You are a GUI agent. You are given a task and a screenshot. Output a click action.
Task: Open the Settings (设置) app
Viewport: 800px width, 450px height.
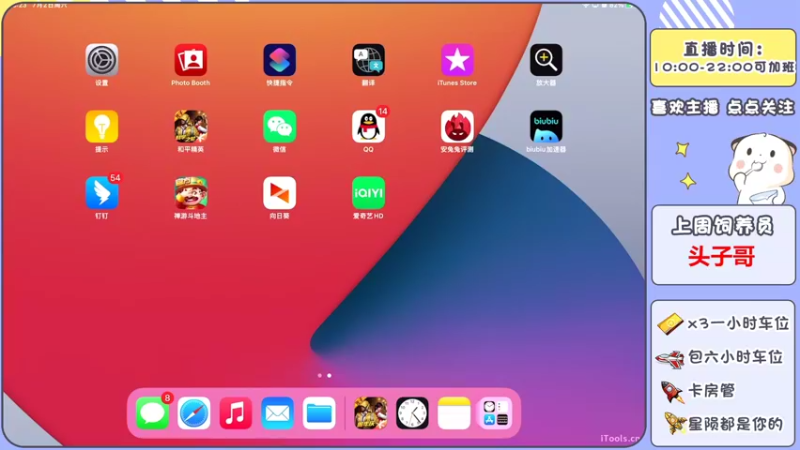tap(102, 60)
